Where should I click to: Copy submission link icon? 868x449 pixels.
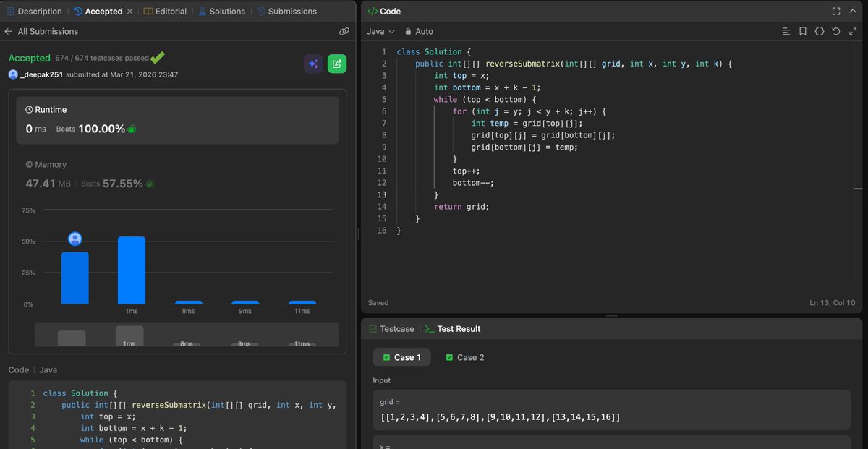tap(344, 32)
